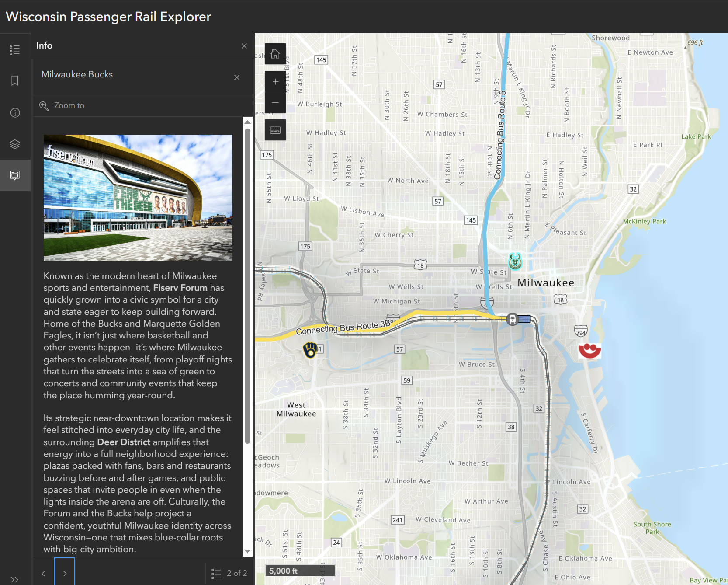Viewport: 728px width, 585px height.
Task: Click Zoom to for Milwaukee Bucks
Action: [x=62, y=105]
